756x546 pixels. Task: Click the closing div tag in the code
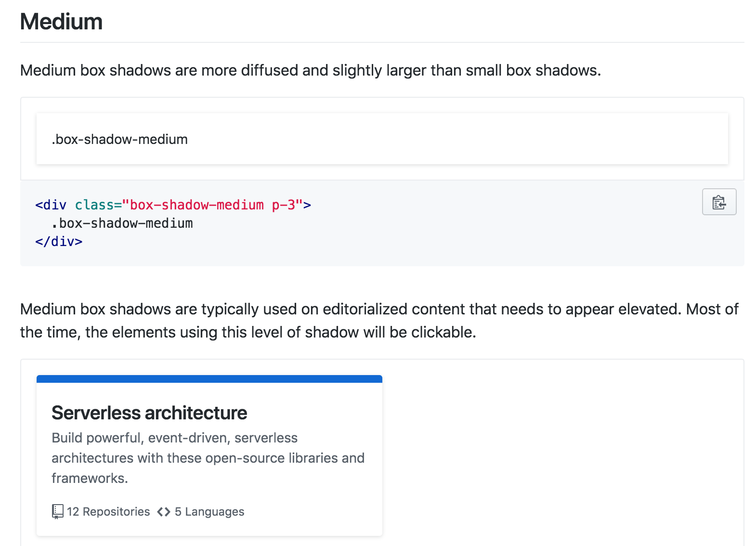(x=58, y=242)
